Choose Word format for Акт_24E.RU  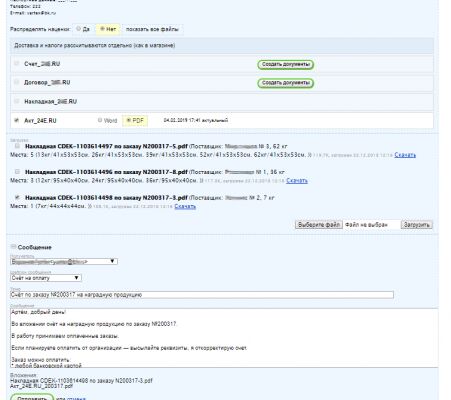[x=100, y=120]
